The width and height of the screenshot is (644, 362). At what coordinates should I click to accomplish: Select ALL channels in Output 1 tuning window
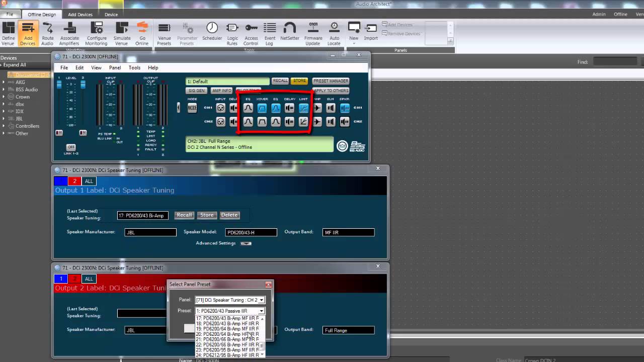click(89, 181)
